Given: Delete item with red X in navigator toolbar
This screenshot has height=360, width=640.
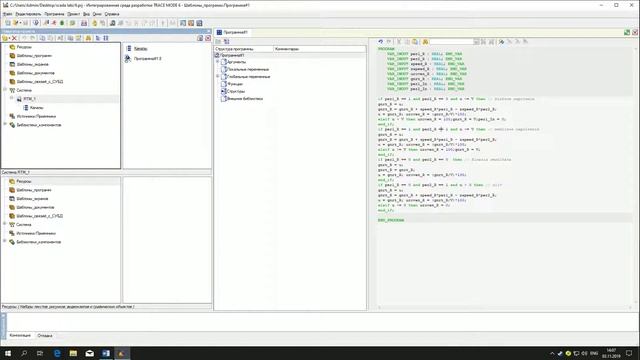Looking at the screenshot, I should click(x=14, y=38).
